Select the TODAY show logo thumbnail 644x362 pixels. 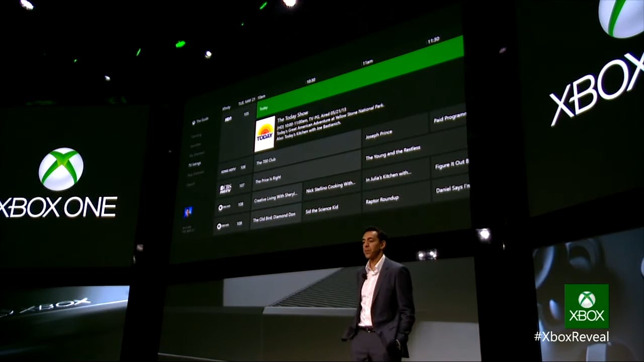[x=265, y=134]
